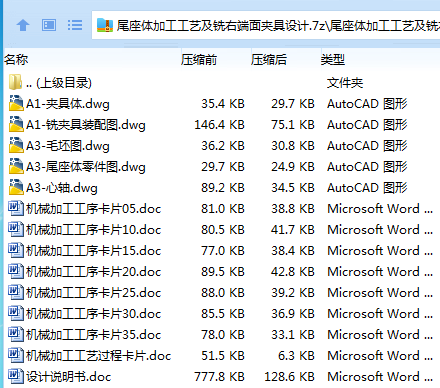This screenshot has width=440, height=388.
Task: Click the 6.3 KB compressed size value
Action: 296,356
